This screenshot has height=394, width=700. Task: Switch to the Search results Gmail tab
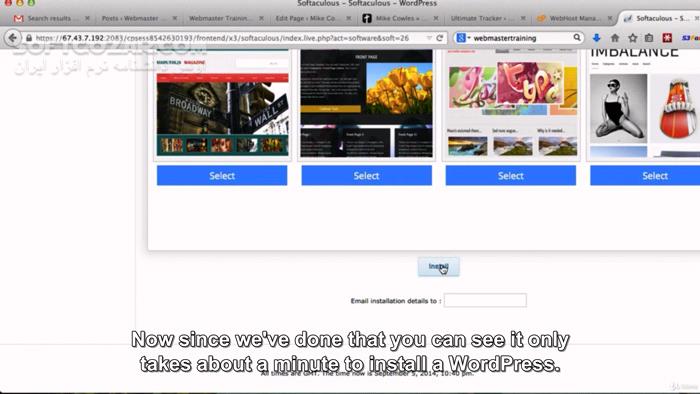[x=48, y=18]
